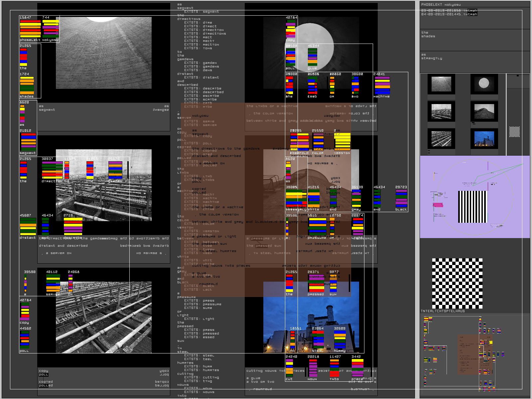Click the 'noun' purple bar block
Viewport: 532px width, 399px height.
pos(313,368)
